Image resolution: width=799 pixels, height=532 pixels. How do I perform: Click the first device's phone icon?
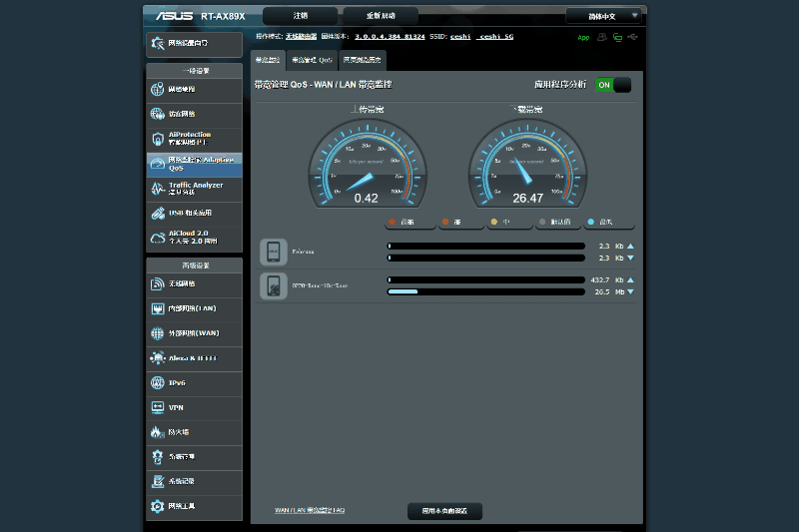(273, 252)
